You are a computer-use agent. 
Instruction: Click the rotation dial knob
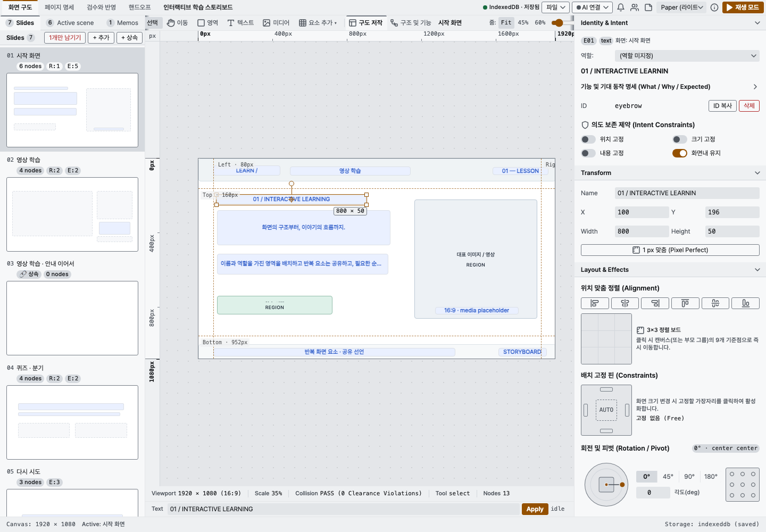point(622,485)
